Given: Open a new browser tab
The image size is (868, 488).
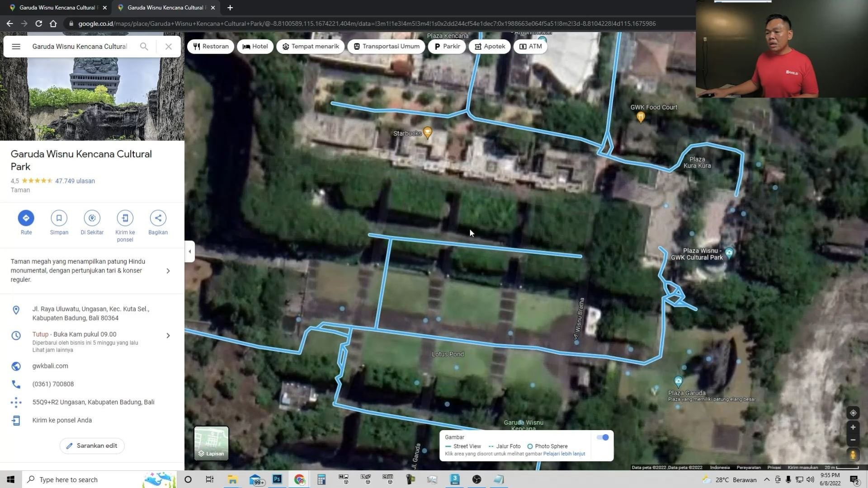Looking at the screenshot, I should tap(230, 8).
